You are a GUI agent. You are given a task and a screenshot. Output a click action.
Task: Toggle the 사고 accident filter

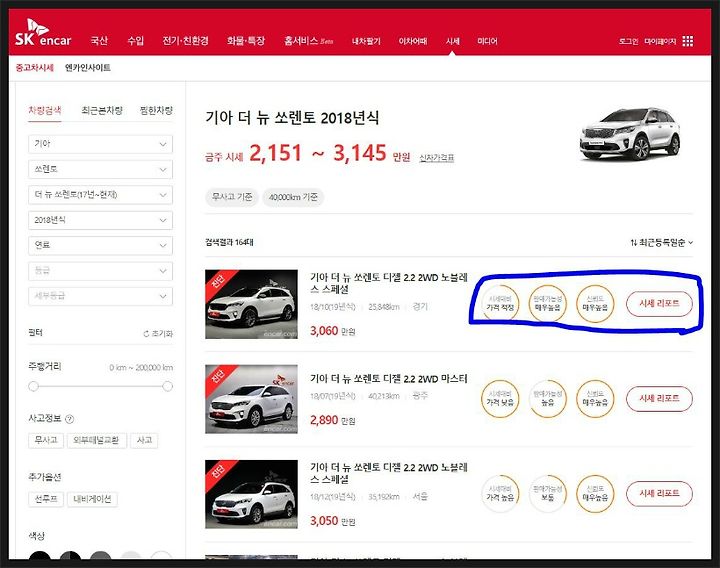144,440
